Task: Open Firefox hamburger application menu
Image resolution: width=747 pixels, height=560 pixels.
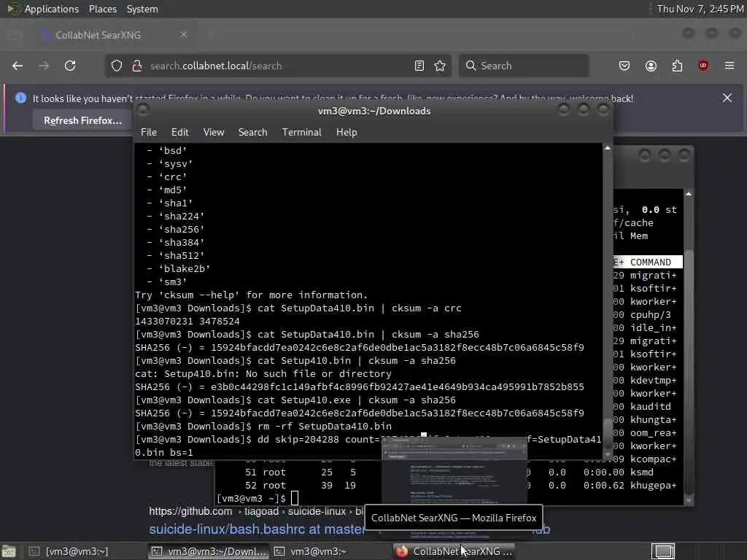Action: pyautogui.click(x=729, y=66)
